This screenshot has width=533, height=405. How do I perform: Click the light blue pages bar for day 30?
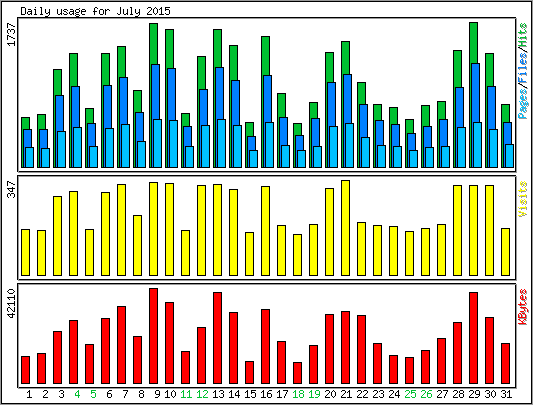coord(494,148)
